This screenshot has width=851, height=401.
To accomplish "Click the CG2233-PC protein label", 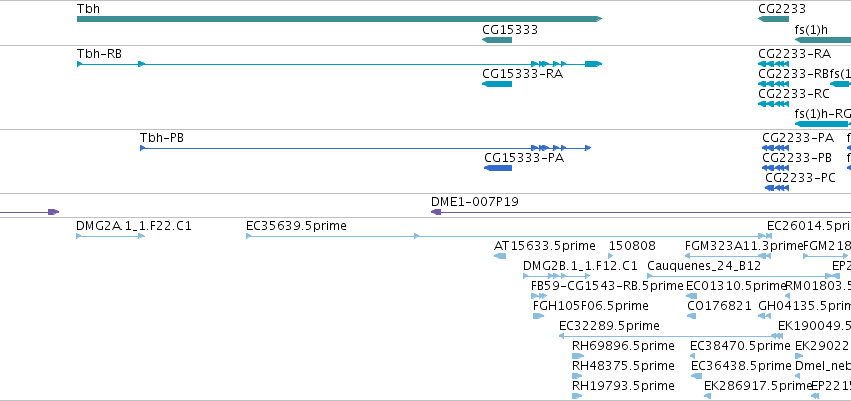I will click(801, 178).
